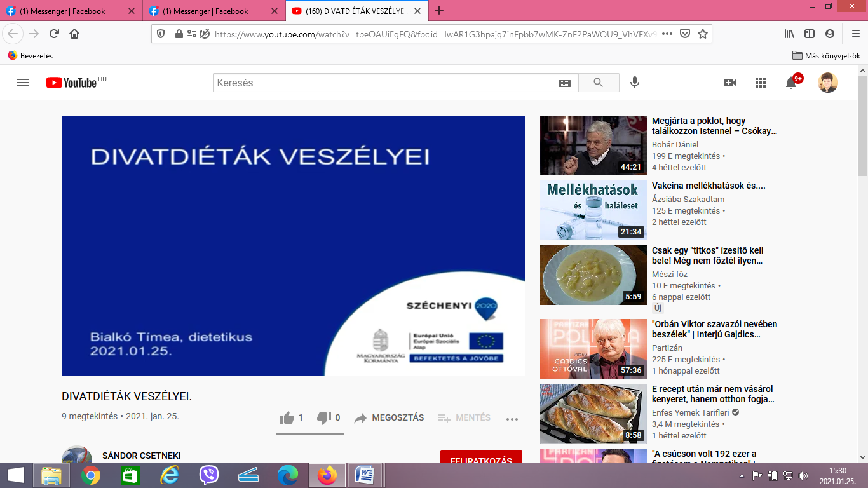Open the notifications bell
The height and width of the screenshot is (488, 868).
click(792, 83)
